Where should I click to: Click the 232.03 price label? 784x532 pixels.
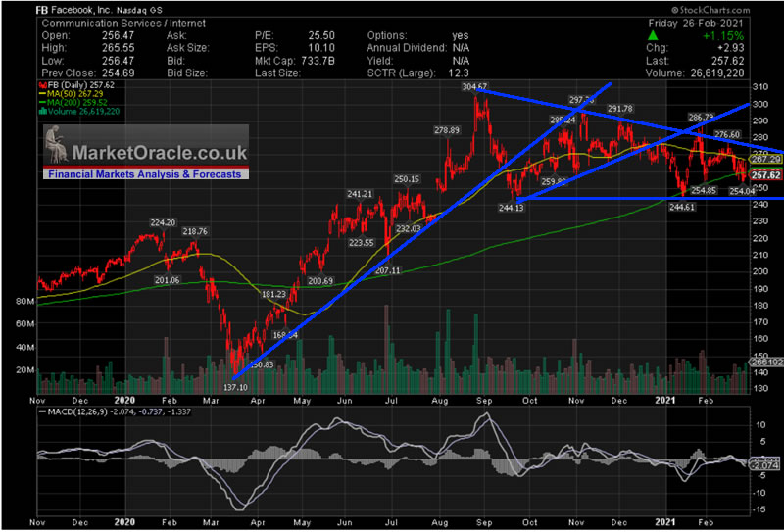coord(409,228)
